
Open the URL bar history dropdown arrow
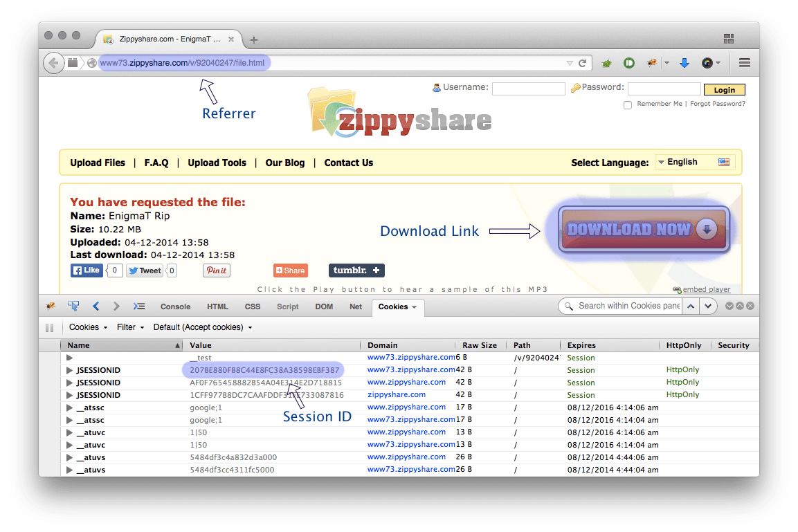click(x=570, y=63)
